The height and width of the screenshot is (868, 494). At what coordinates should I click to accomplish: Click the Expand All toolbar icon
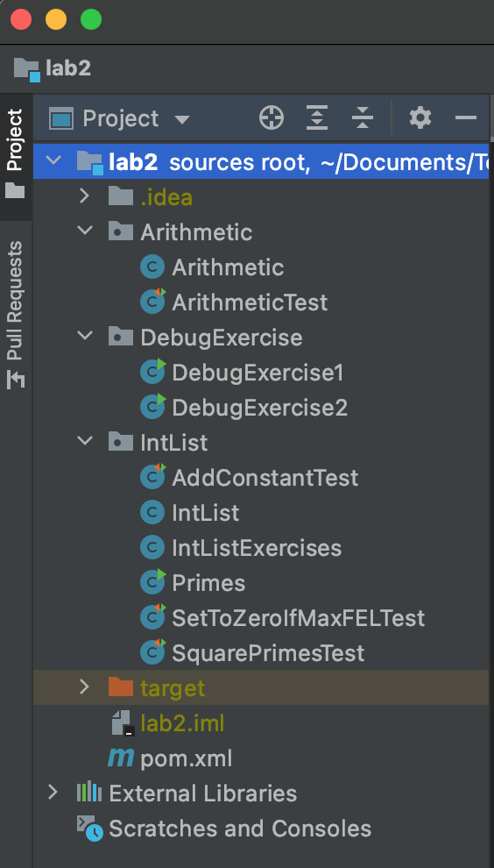tap(317, 118)
